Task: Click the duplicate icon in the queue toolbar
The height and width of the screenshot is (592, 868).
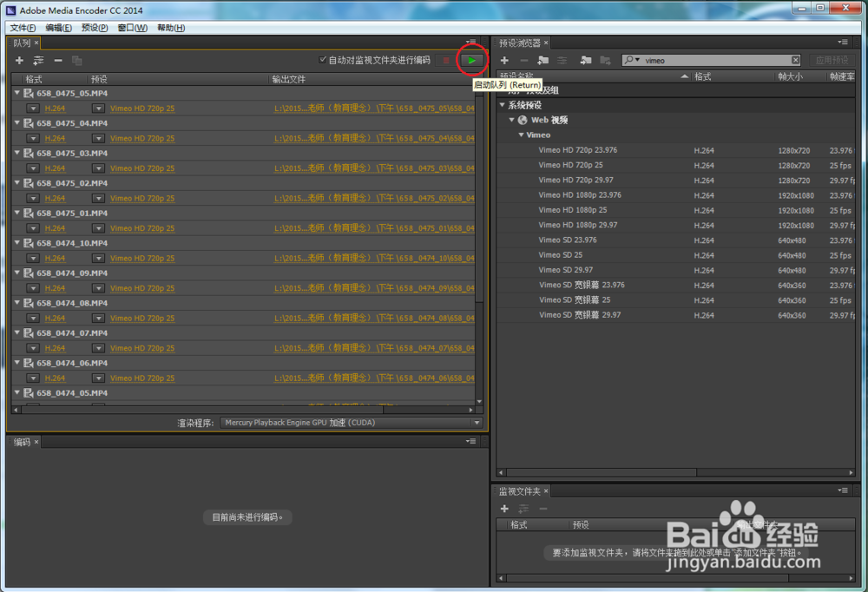Action: click(77, 61)
